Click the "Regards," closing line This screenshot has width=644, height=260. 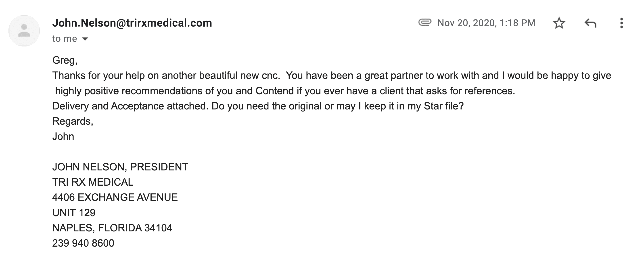tap(73, 121)
